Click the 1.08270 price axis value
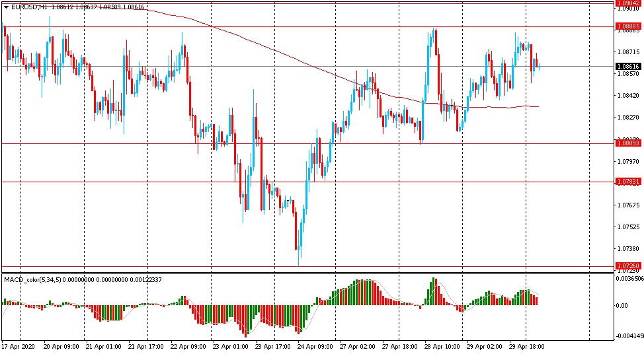The height and width of the screenshot is (354, 644). (x=628, y=118)
